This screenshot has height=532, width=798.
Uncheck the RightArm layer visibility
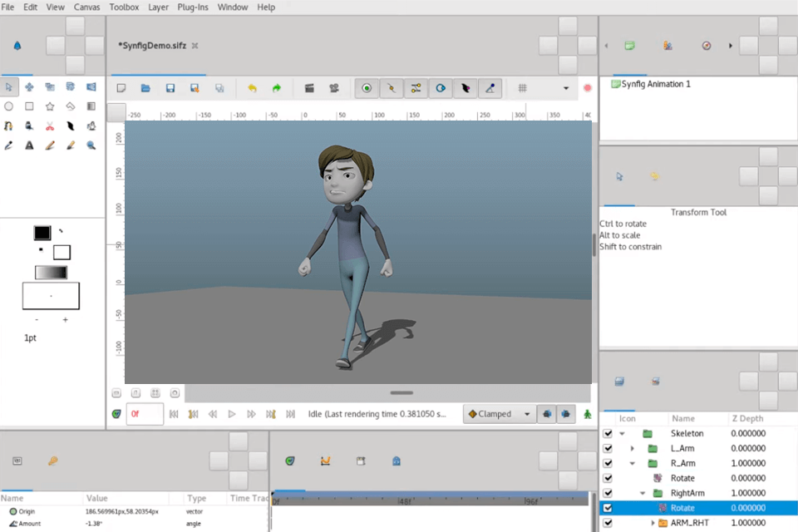click(608, 493)
